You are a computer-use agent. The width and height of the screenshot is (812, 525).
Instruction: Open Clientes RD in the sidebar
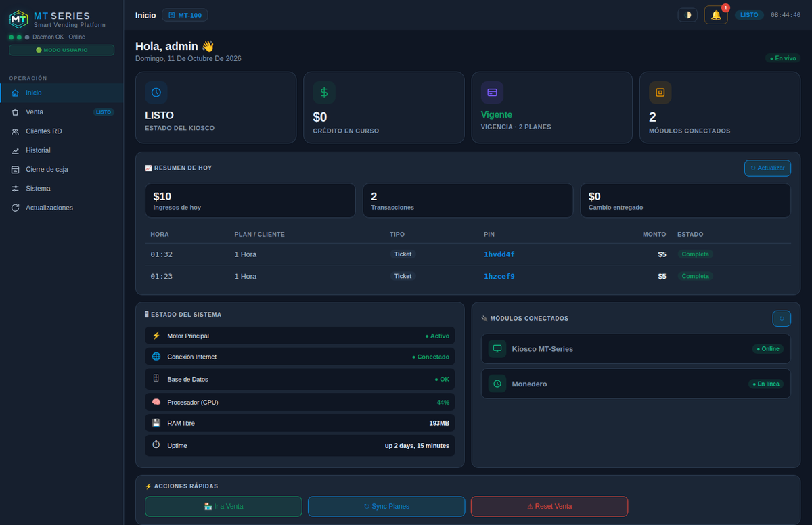click(62, 131)
